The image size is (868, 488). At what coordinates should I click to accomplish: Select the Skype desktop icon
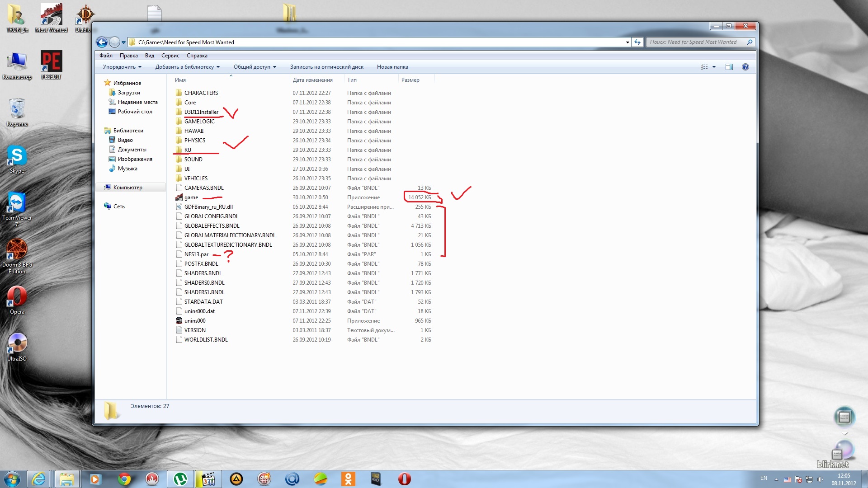(x=17, y=159)
